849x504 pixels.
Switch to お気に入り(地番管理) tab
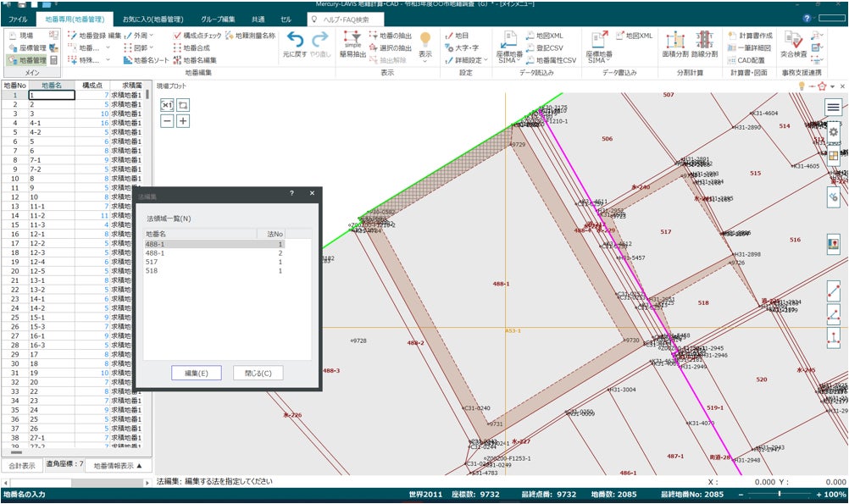point(153,19)
